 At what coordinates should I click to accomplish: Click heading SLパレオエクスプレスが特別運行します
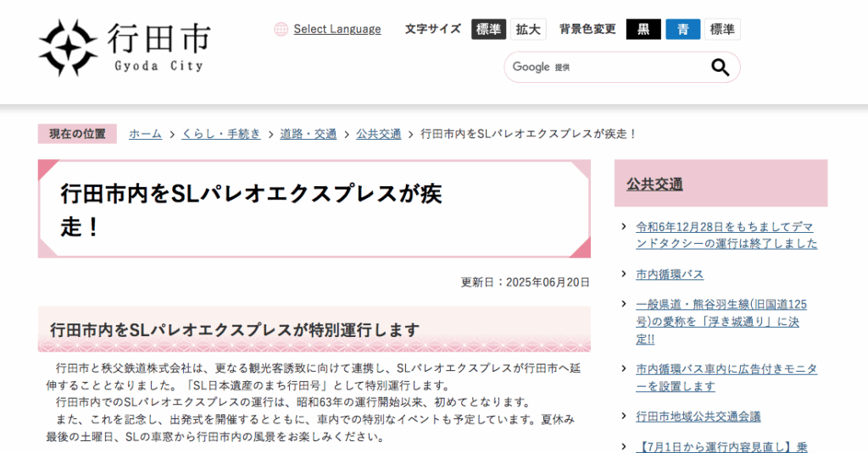point(235,330)
